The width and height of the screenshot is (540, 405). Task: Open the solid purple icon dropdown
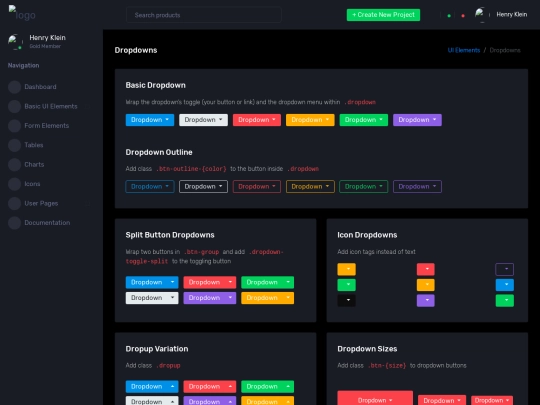[426, 300]
